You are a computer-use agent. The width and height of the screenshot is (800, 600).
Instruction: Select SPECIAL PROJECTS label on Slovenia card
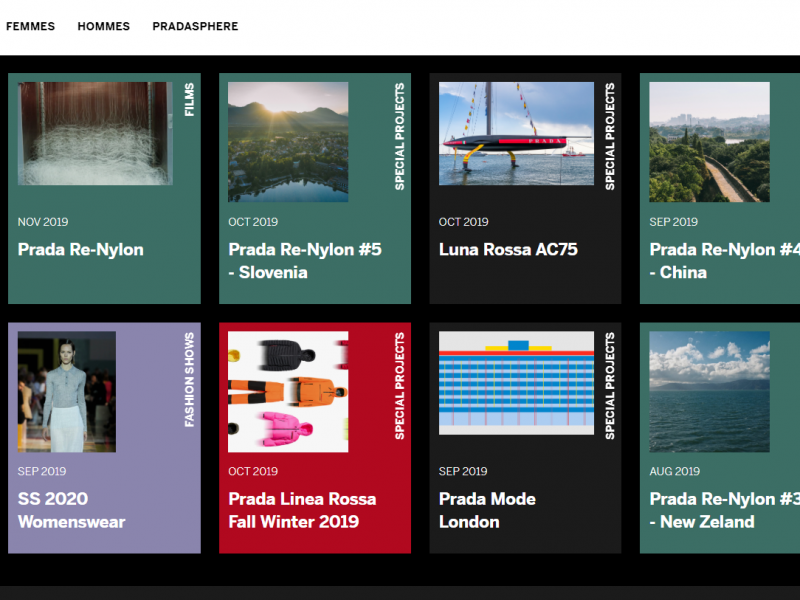coord(399,137)
